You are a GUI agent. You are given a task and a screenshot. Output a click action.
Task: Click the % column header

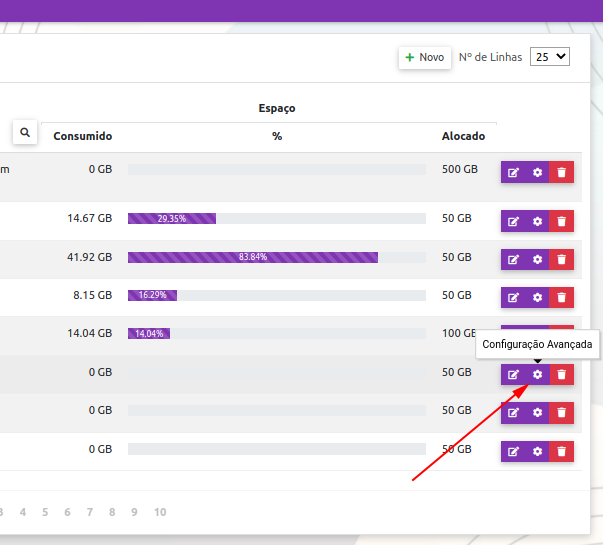point(277,136)
